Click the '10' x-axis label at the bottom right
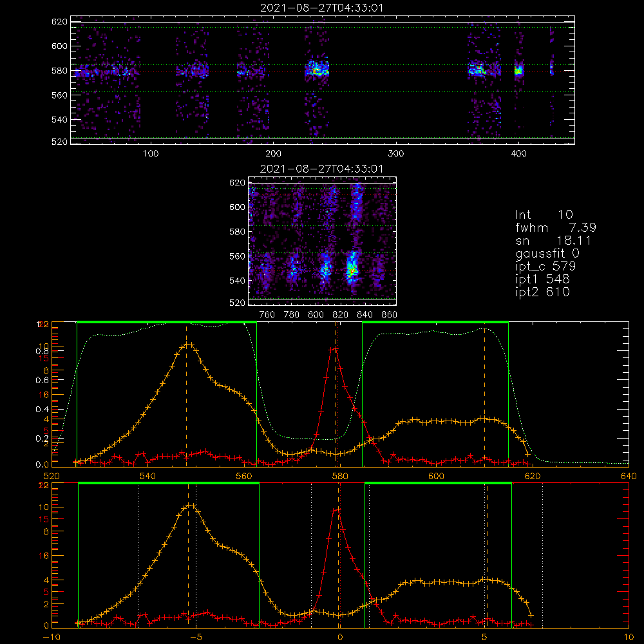Image resolution: width=644 pixels, height=644 pixels. click(629, 638)
